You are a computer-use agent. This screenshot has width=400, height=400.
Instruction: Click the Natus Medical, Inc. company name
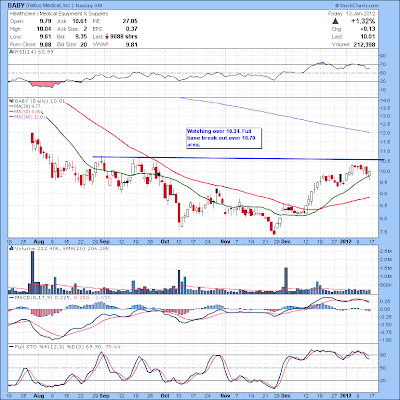tap(50, 6)
